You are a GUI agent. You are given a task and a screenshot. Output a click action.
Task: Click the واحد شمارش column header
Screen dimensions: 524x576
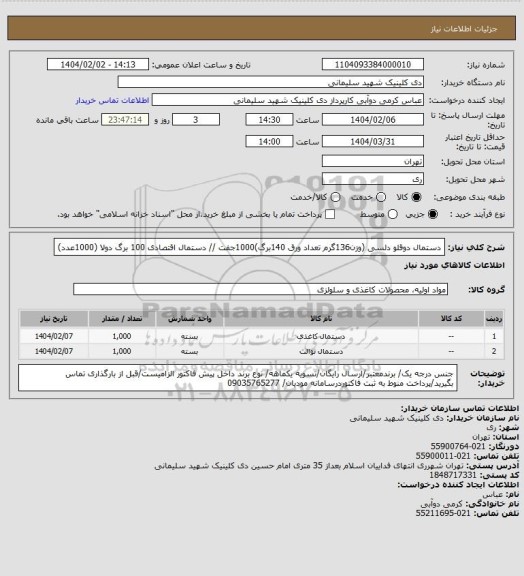click(190, 318)
